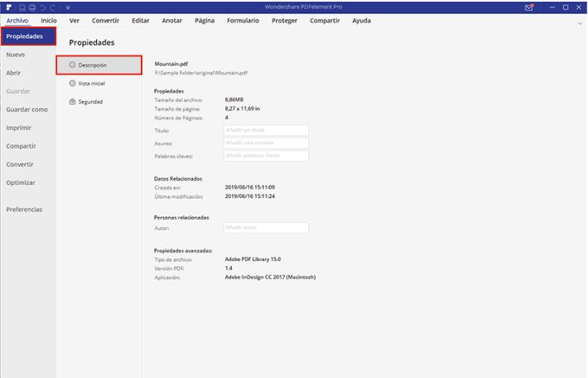Open the Vista inicial section
The height and width of the screenshot is (378, 588).
point(91,83)
